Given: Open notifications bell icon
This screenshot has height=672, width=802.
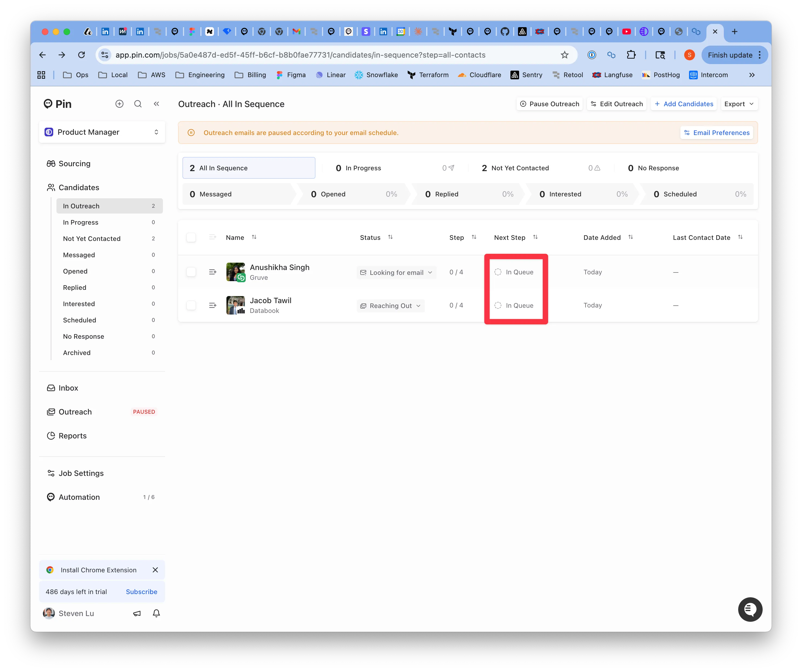Looking at the screenshot, I should point(156,613).
